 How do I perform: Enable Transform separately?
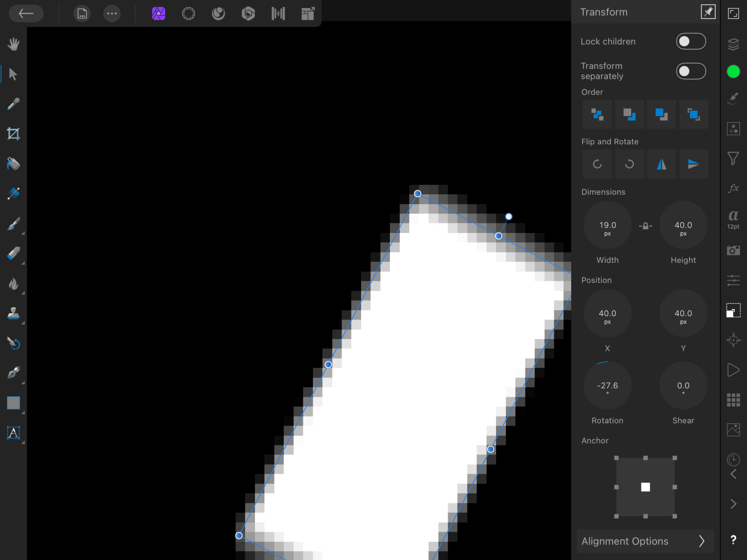(691, 71)
